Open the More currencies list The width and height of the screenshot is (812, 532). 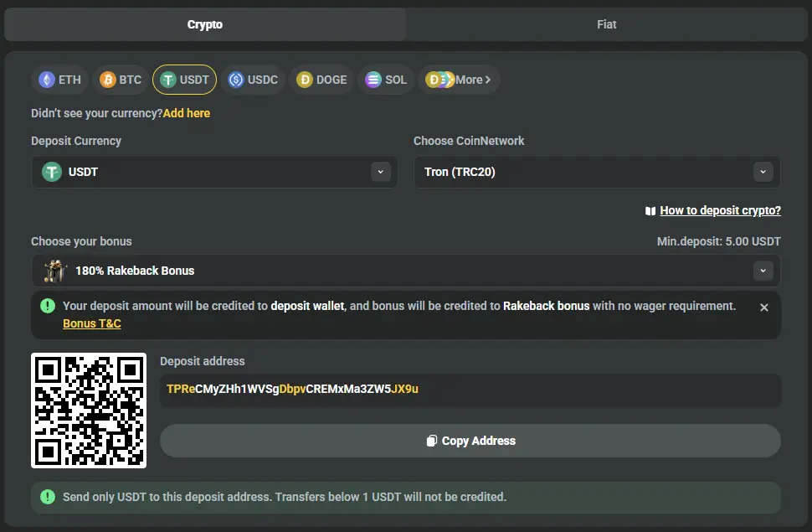(459, 80)
